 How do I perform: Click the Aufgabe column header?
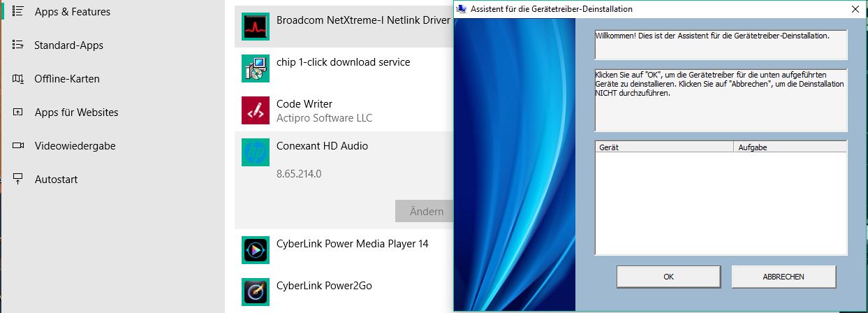point(790,147)
